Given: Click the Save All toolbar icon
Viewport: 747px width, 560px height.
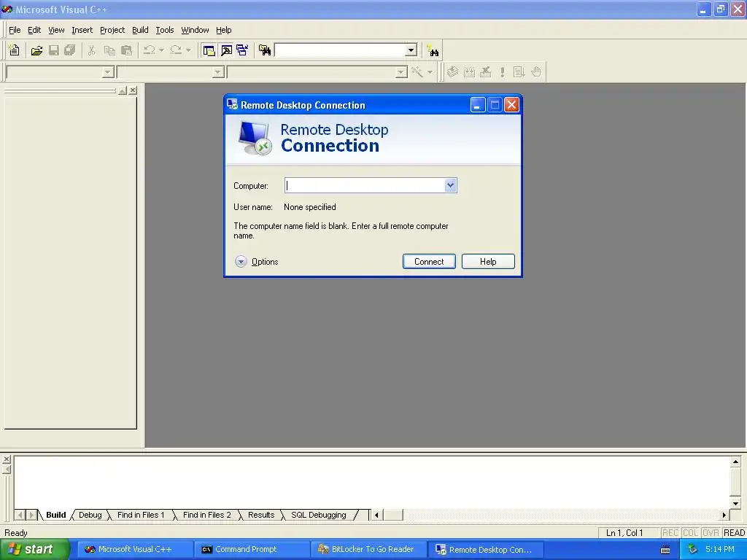Looking at the screenshot, I should click(x=70, y=50).
